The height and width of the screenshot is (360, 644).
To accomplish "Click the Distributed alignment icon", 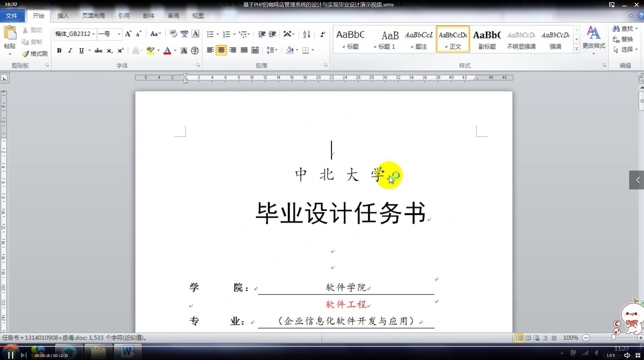I will 255,50.
